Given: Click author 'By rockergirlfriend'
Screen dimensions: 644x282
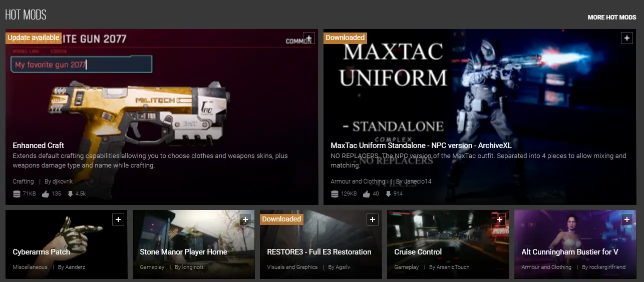Looking at the screenshot, I should point(604,267).
